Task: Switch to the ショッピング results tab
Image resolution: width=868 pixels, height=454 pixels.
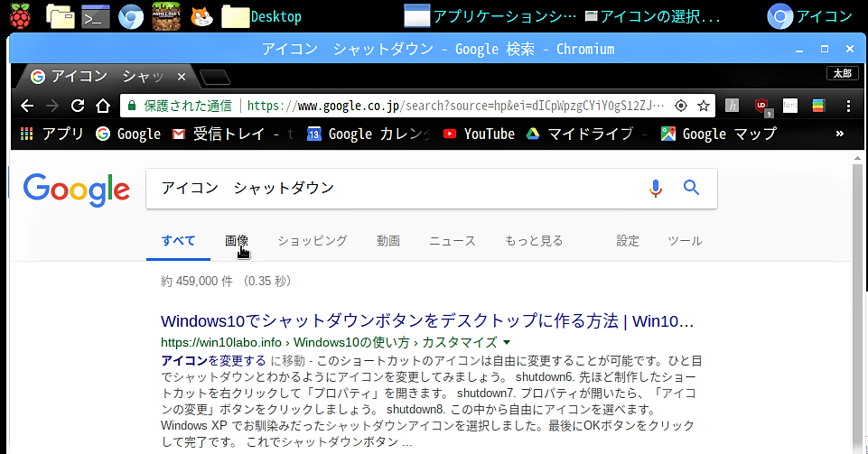Action: point(313,241)
